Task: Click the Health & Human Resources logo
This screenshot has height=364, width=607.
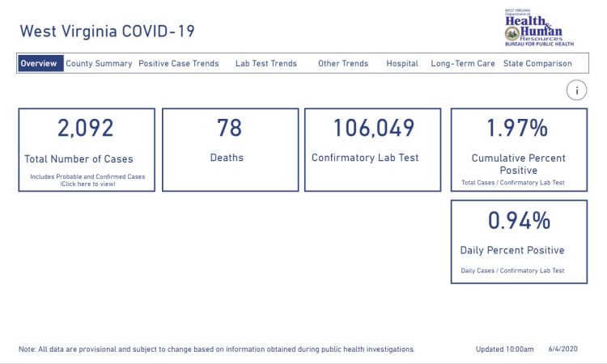Action: tap(538, 27)
